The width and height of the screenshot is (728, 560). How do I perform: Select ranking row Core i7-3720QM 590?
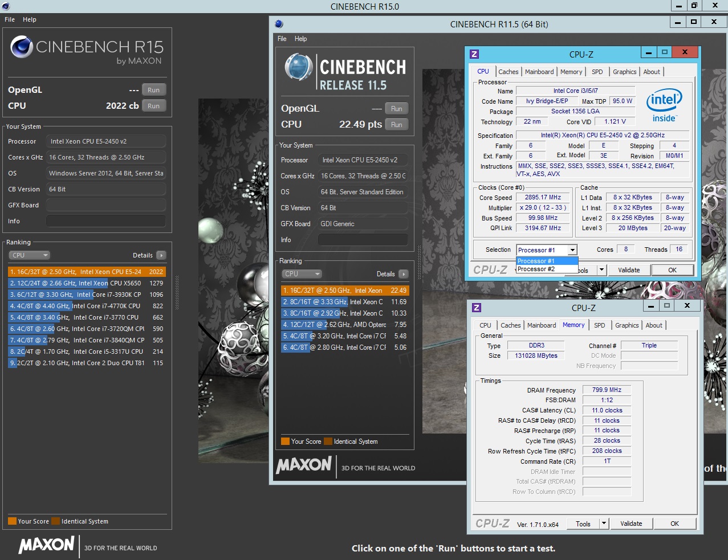click(87, 329)
